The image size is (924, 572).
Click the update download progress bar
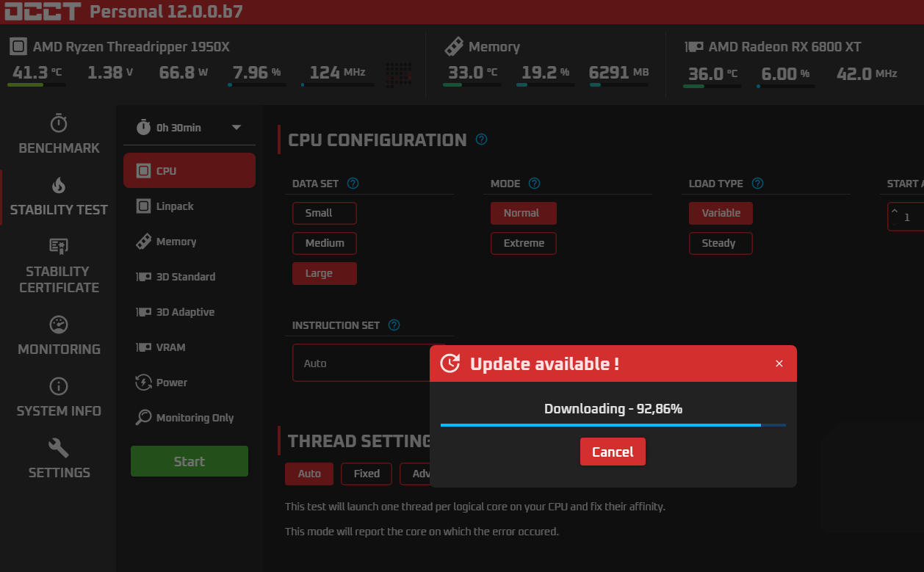(x=613, y=425)
